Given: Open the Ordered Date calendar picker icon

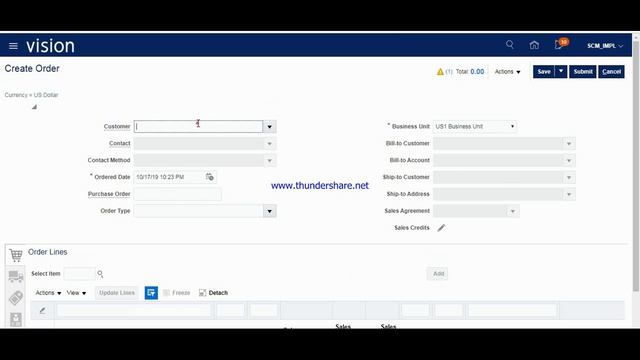Looking at the screenshot, I should [x=210, y=177].
